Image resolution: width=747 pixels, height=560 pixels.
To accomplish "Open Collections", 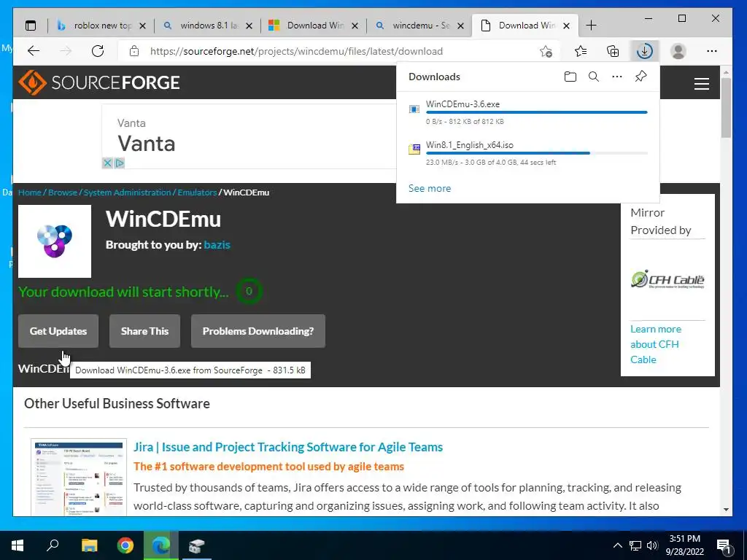I will point(613,51).
